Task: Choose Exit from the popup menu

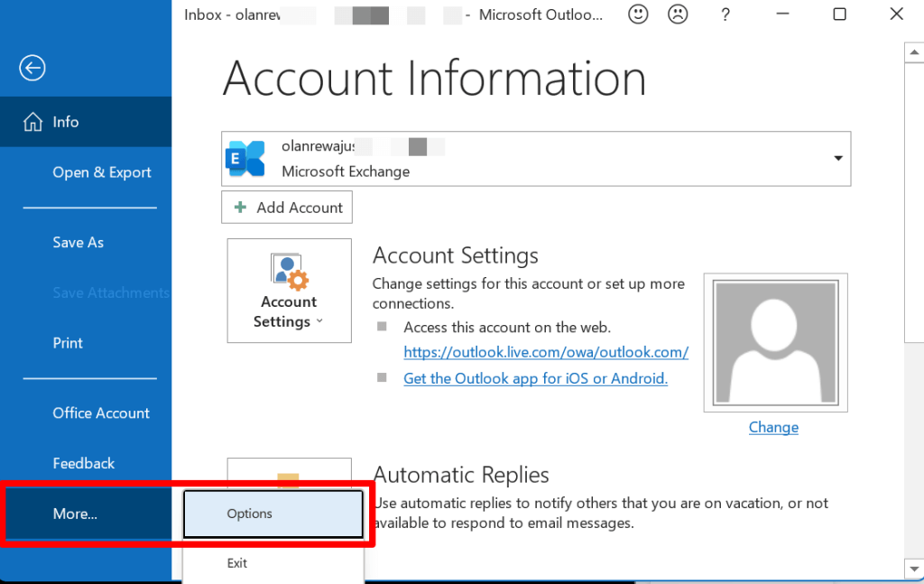Action: point(237,563)
